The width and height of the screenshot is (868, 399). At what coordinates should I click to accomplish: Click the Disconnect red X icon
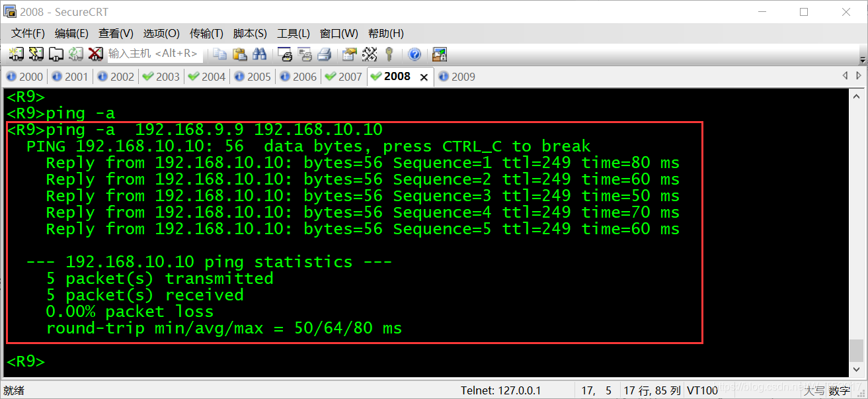95,54
